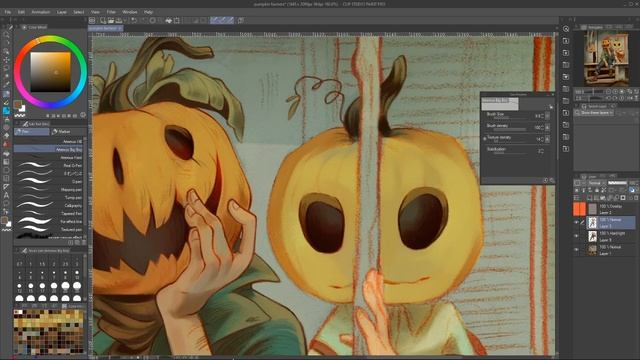Click the New file icon in command bar
The height and width of the screenshot is (360, 640).
point(103,20)
